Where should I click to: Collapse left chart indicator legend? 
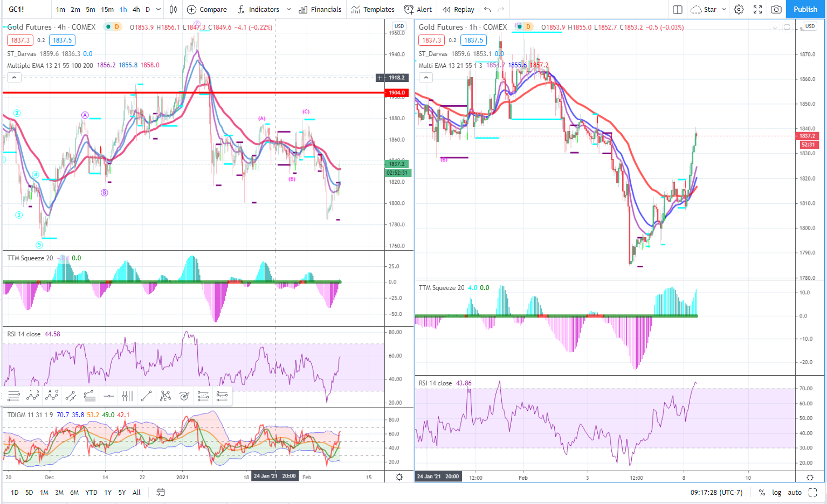[15, 78]
